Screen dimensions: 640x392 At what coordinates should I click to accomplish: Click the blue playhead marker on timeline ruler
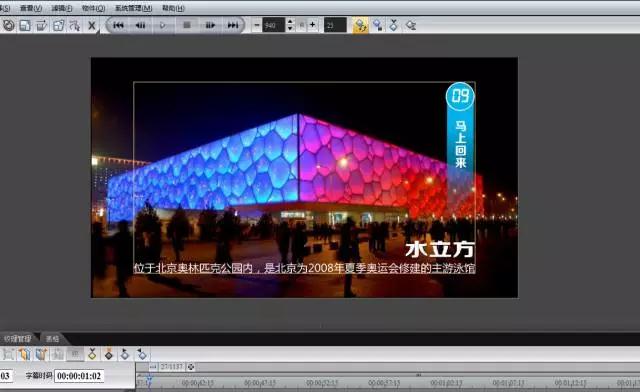pyautogui.click(x=149, y=381)
